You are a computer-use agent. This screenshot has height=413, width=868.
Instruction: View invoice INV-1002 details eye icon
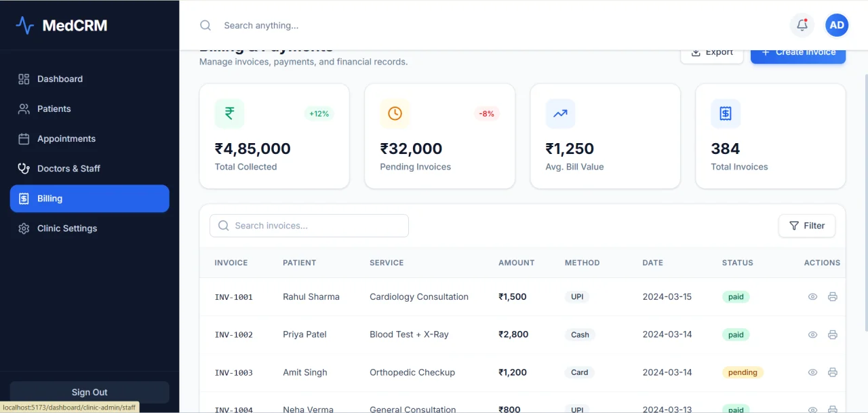pos(812,334)
